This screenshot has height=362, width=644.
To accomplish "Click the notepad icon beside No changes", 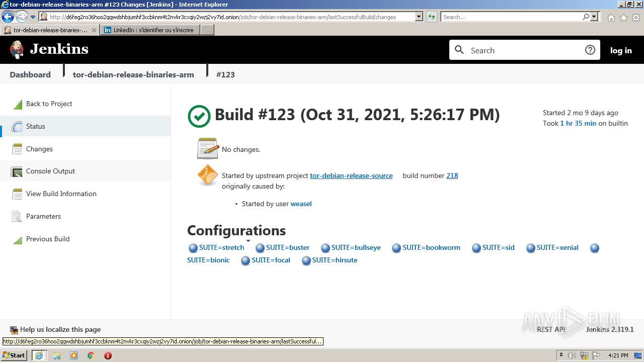I will click(208, 148).
